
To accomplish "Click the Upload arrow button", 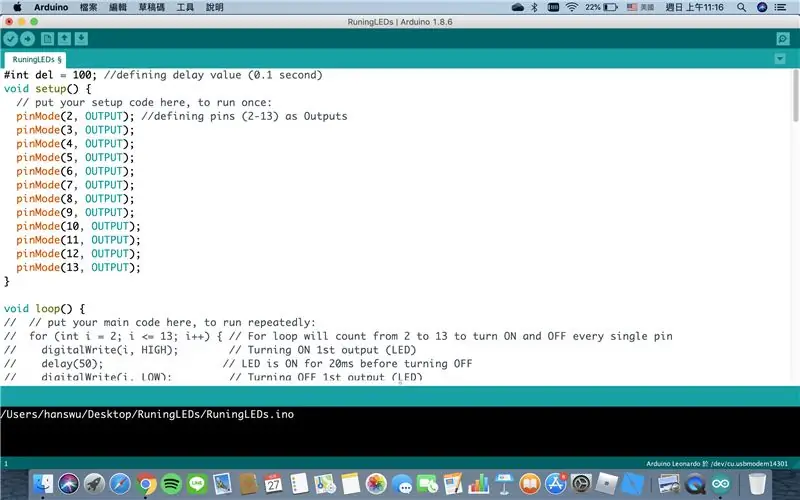I will pos(28,39).
